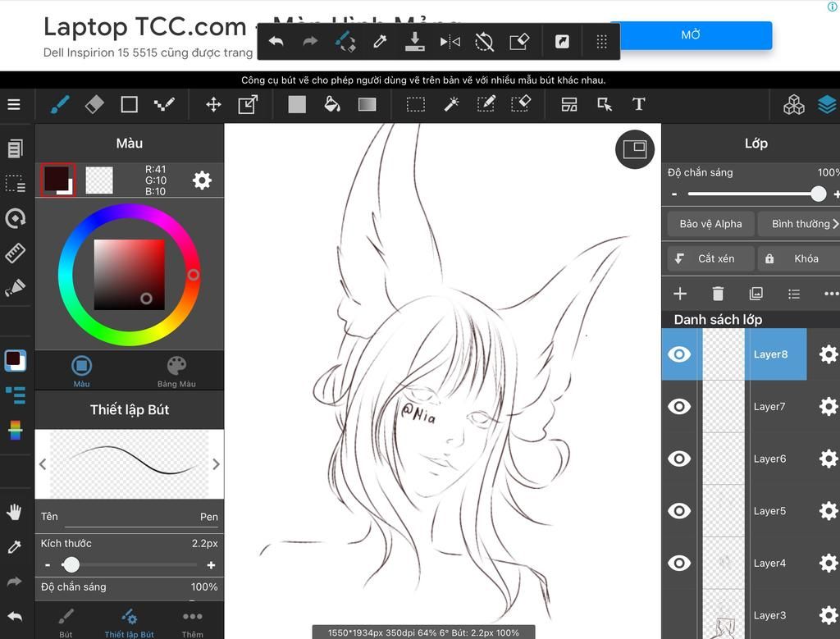Open the hamburger main menu
The width and height of the screenshot is (840, 639).
14,104
